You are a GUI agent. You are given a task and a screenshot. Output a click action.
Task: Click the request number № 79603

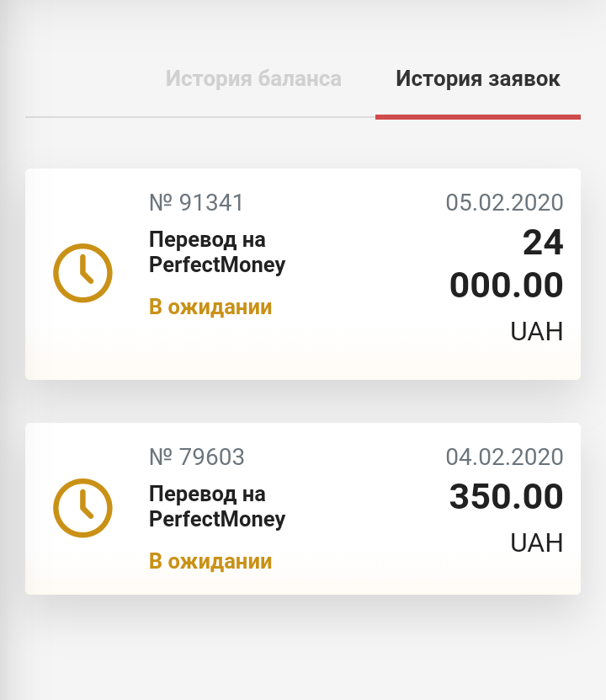[197, 457]
